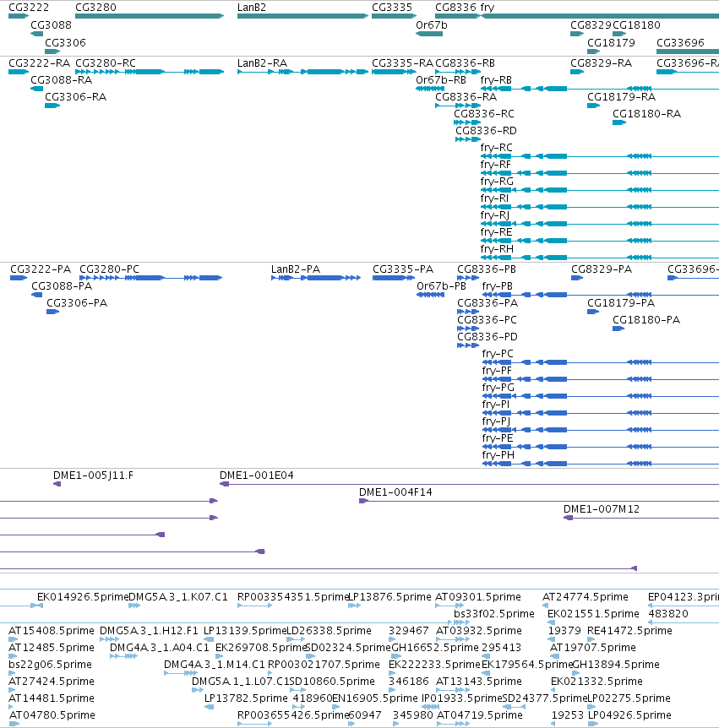This screenshot has height=728, width=719.
Task: Click transcript label fry-RH
Action: 497,249
